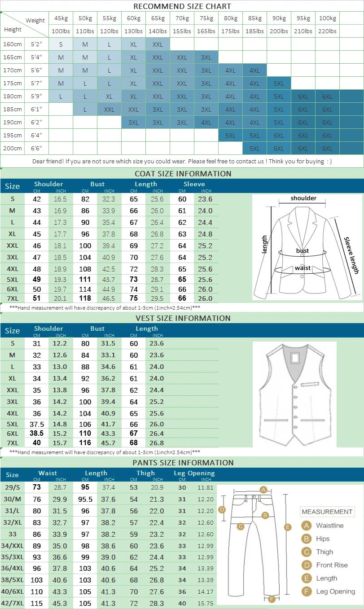Select the 200cm height row label

pyautogui.click(x=13, y=148)
